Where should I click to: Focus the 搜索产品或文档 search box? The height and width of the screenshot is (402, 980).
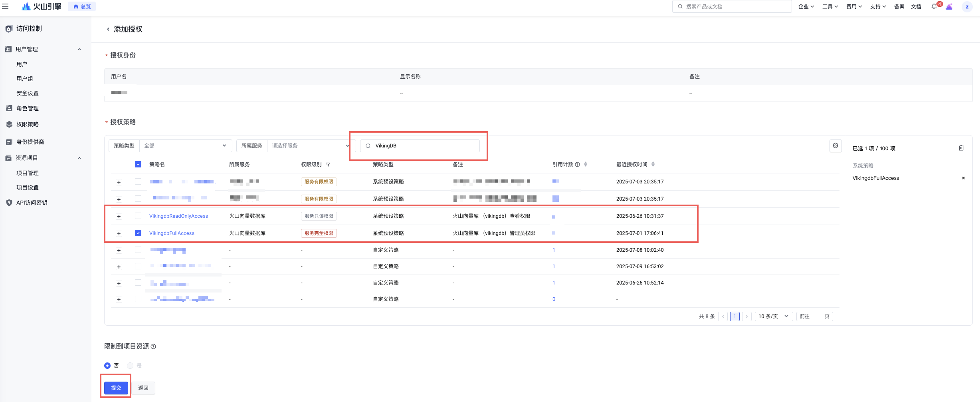pyautogui.click(x=732, y=6)
